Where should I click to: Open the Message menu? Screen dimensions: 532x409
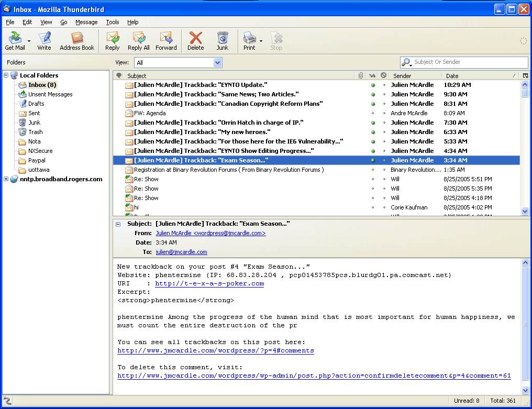tap(86, 22)
